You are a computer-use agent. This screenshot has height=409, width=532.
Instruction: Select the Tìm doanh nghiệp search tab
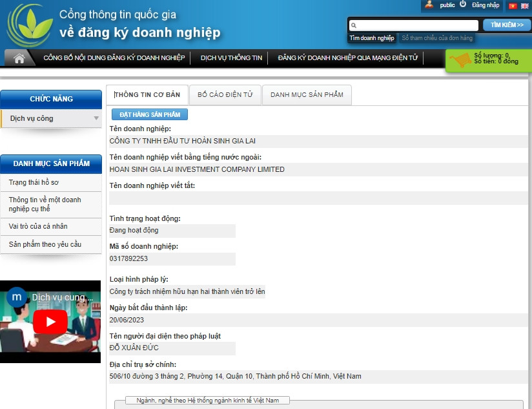pyautogui.click(x=372, y=38)
